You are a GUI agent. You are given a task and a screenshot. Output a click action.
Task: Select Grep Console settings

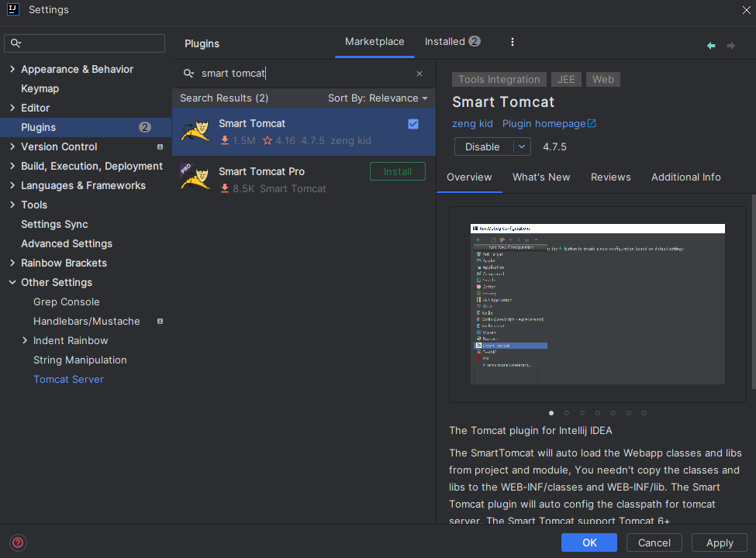[67, 302]
